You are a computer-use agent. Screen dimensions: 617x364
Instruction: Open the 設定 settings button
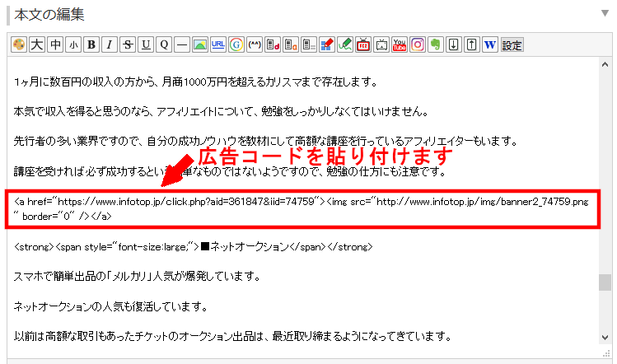512,44
